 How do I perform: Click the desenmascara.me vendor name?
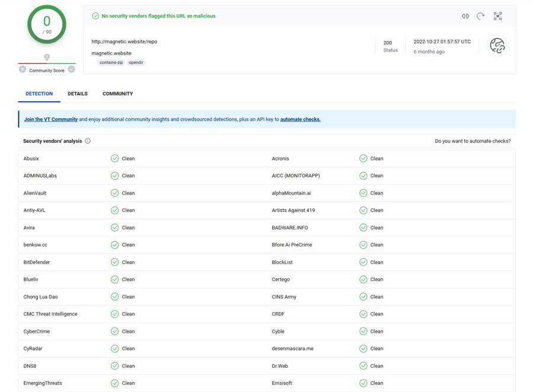coord(293,349)
